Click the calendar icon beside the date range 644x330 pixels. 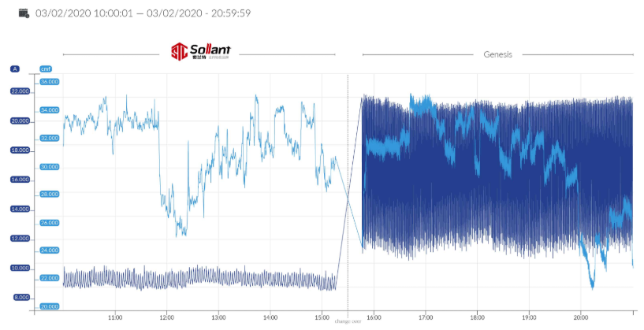coord(24,13)
